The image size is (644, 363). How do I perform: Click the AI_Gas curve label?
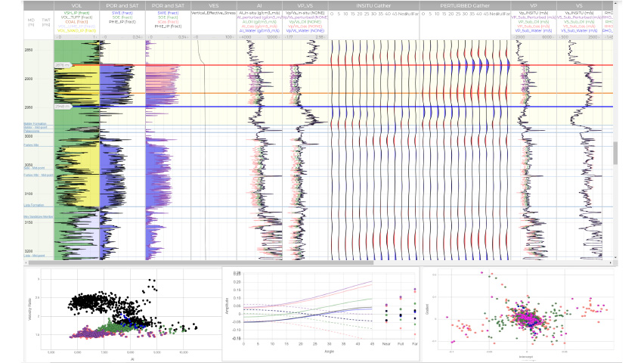pyautogui.click(x=259, y=26)
